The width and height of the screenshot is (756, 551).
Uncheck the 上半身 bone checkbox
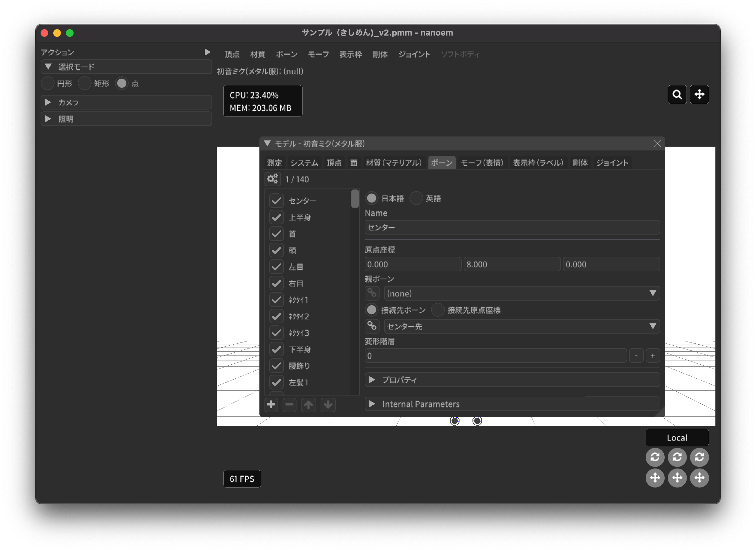pyautogui.click(x=276, y=217)
